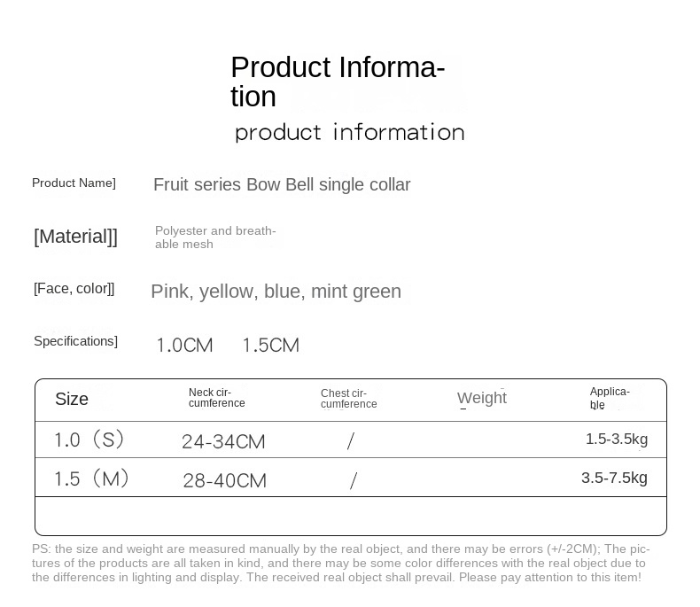This screenshot has height=607, width=700.
Task: Click the lowercase 'product information' subtitle
Action: pos(349,132)
